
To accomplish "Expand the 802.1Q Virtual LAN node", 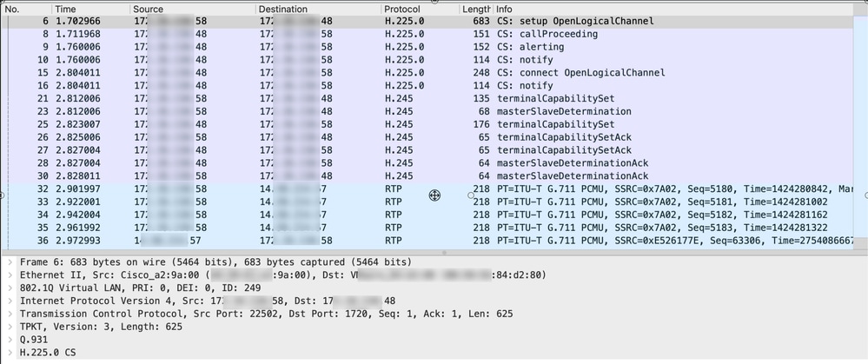I will tap(10, 288).
